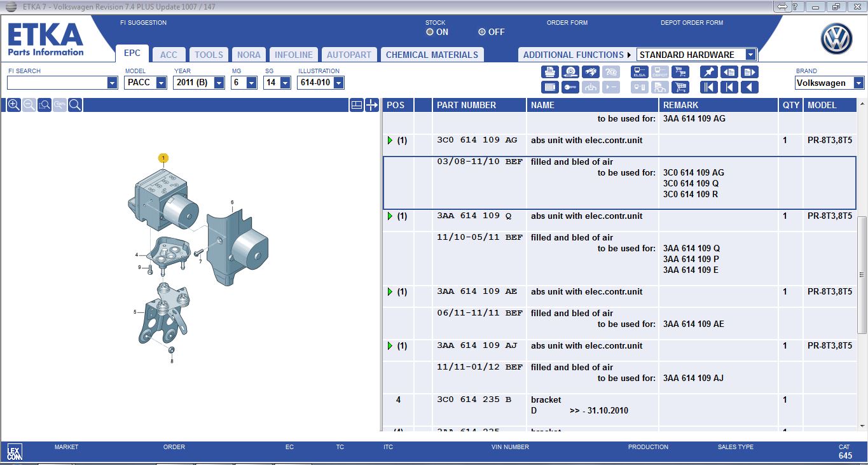Select the row 03/08-11/10 BEF

click(620, 183)
